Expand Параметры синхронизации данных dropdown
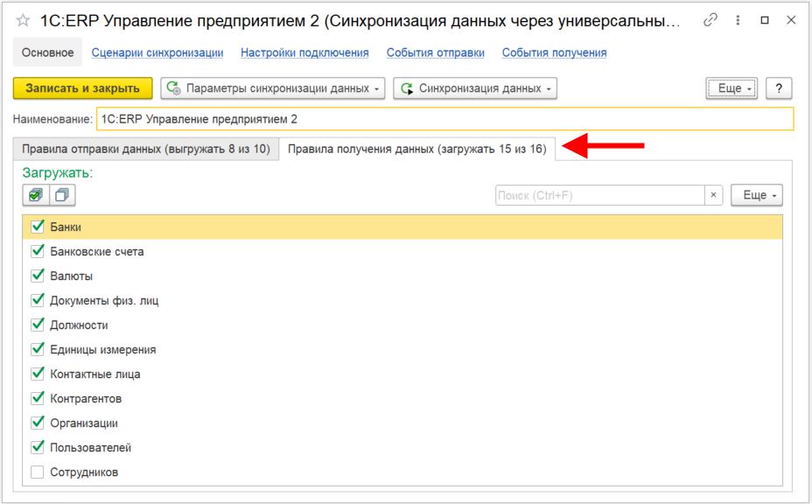 [x=274, y=88]
